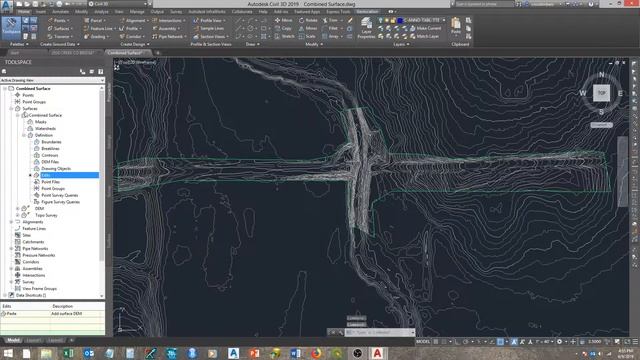This screenshot has width=640, height=360.
Task: Open workspace switching gear in status bar
Action: tap(560, 342)
